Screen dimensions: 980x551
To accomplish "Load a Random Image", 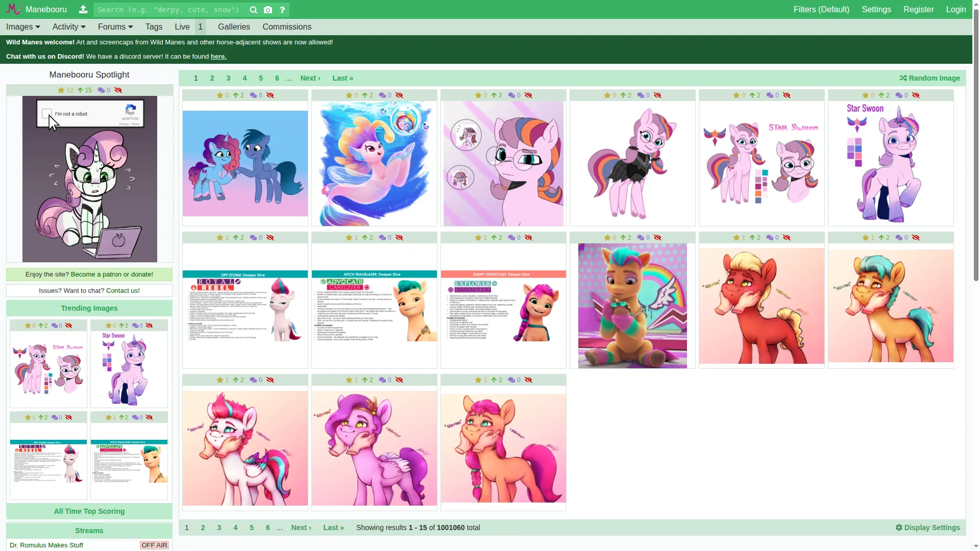I will 929,78.
